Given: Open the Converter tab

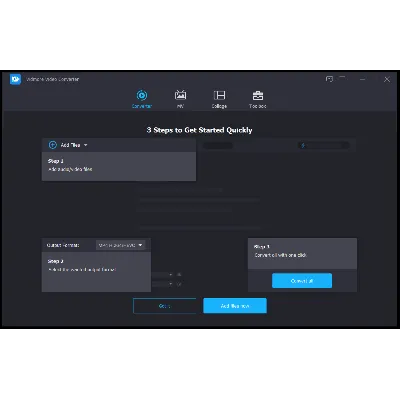Looking at the screenshot, I should [x=142, y=99].
